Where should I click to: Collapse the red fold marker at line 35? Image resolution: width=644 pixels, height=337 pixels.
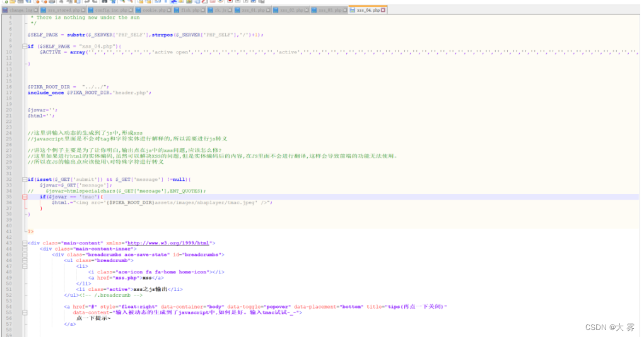tap(25, 197)
